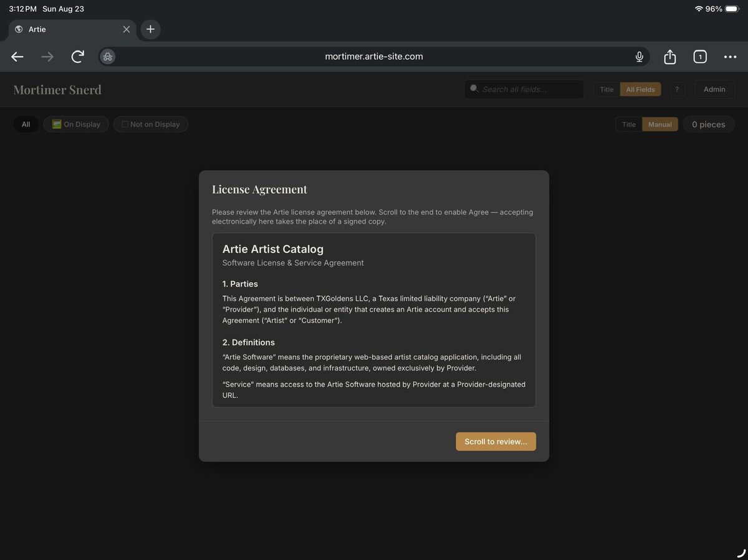Image resolution: width=748 pixels, height=560 pixels.
Task: Tap the battery indicator showing 96%
Action: click(x=722, y=9)
